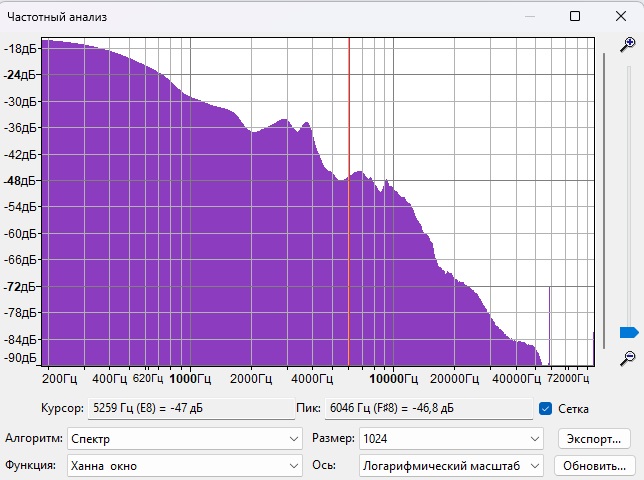This screenshot has width=644, height=480.
Task: Click the -48дБ level axis label
Action: pos(20,181)
